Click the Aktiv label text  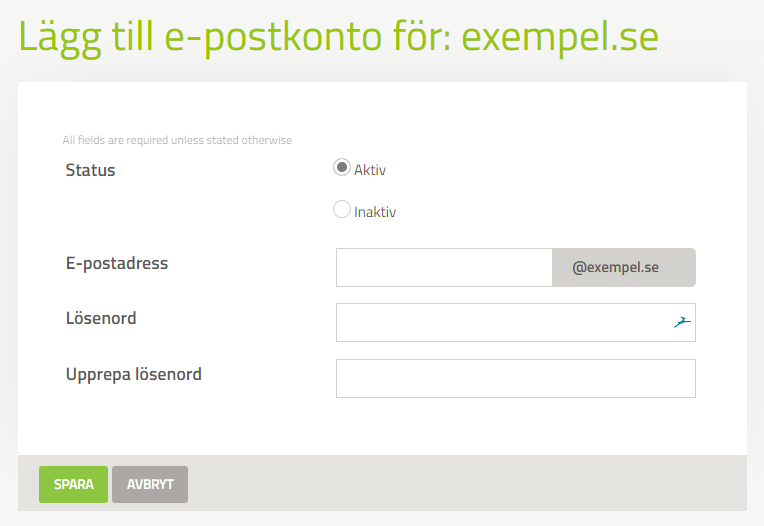pyautogui.click(x=370, y=170)
